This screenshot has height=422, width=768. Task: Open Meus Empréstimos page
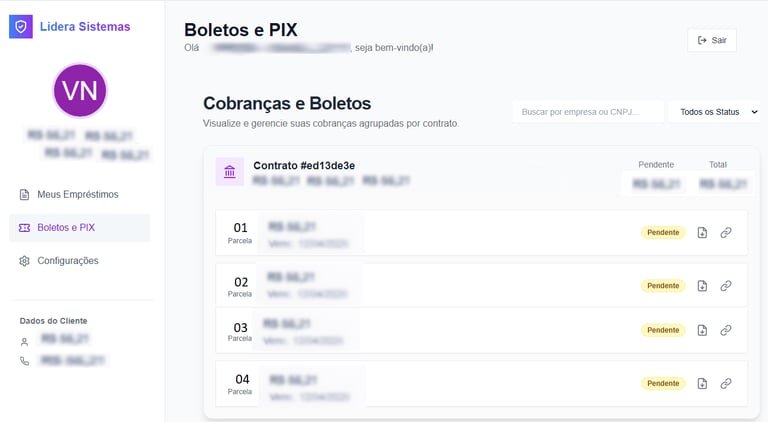coord(78,194)
